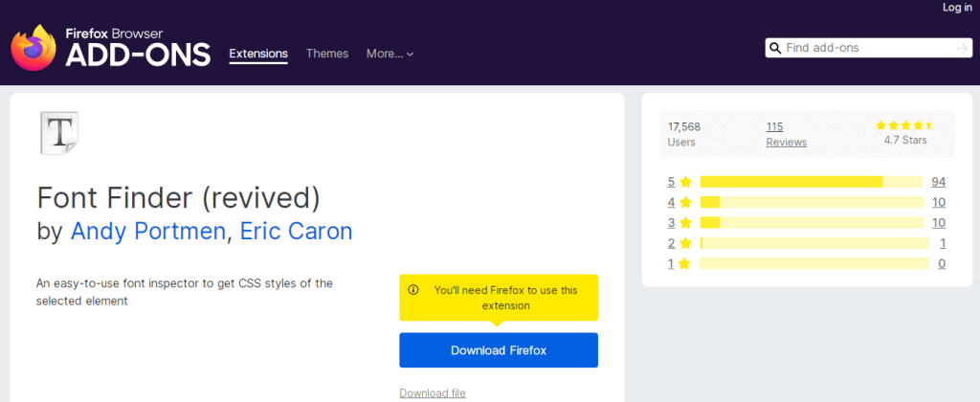
Task: Click the Download file link
Action: point(433,393)
